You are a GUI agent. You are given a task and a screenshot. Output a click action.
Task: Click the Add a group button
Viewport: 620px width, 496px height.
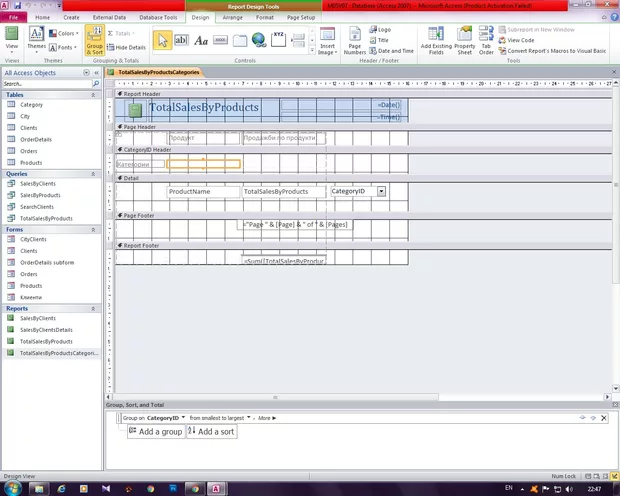point(155,432)
